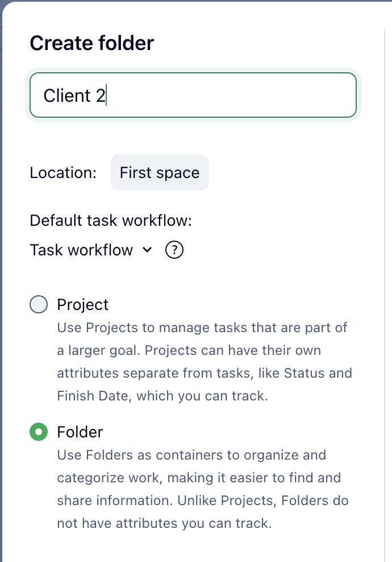392x562 pixels.
Task: Click the word "Client" in name field
Action: [67, 96]
